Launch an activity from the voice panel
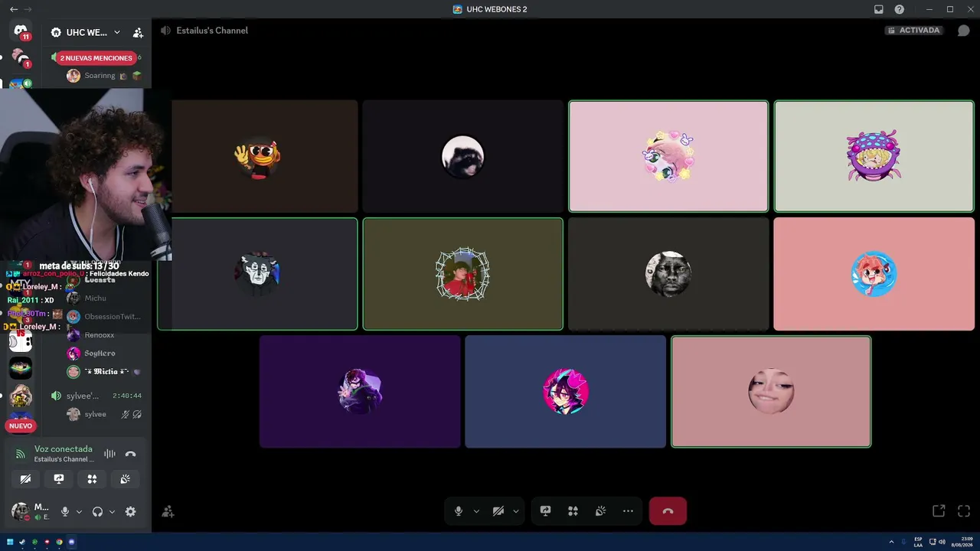980x551 pixels. tap(92, 479)
